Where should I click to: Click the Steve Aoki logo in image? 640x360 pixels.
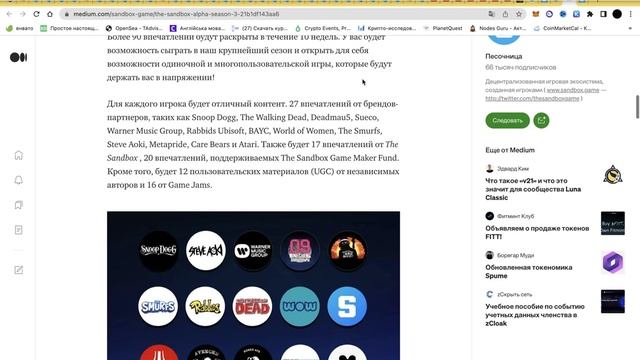point(205,250)
